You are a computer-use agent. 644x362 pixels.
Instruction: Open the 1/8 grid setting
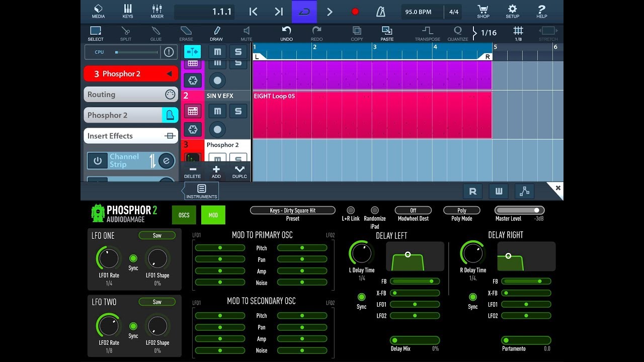coord(518,34)
